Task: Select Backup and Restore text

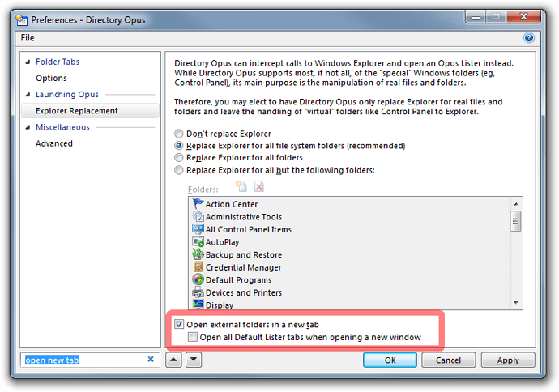Action: [x=244, y=255]
